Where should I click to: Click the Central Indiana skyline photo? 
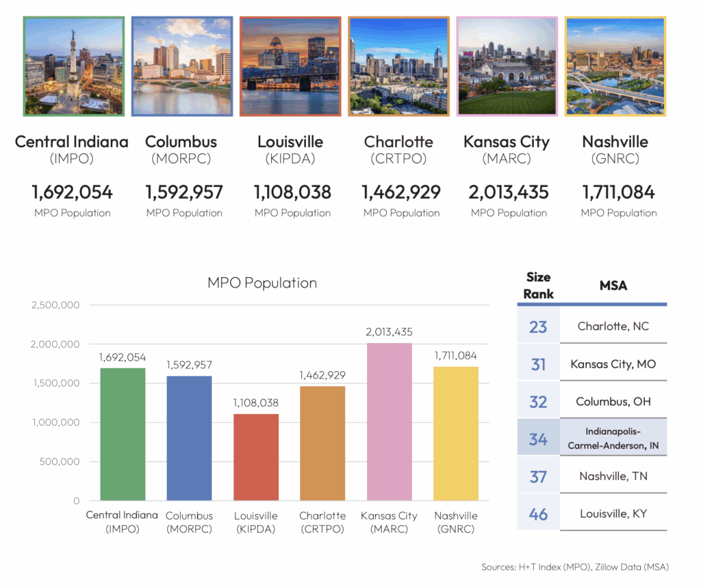[74, 66]
